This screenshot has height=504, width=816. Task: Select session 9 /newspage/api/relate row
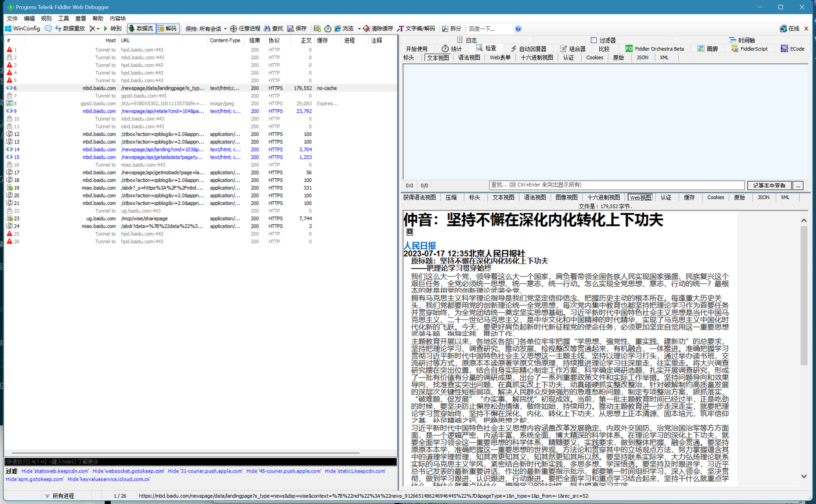[201, 111]
